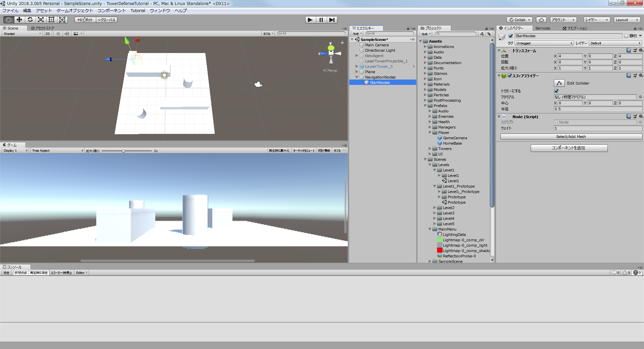The image size is (644, 349).
Task: Toggle scene audio speaker icon
Action: [67, 34]
